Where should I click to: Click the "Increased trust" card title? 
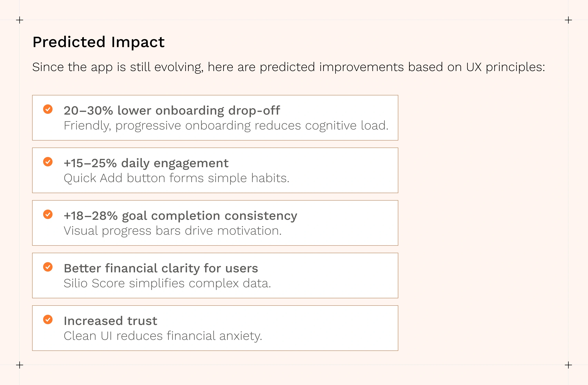[110, 321]
